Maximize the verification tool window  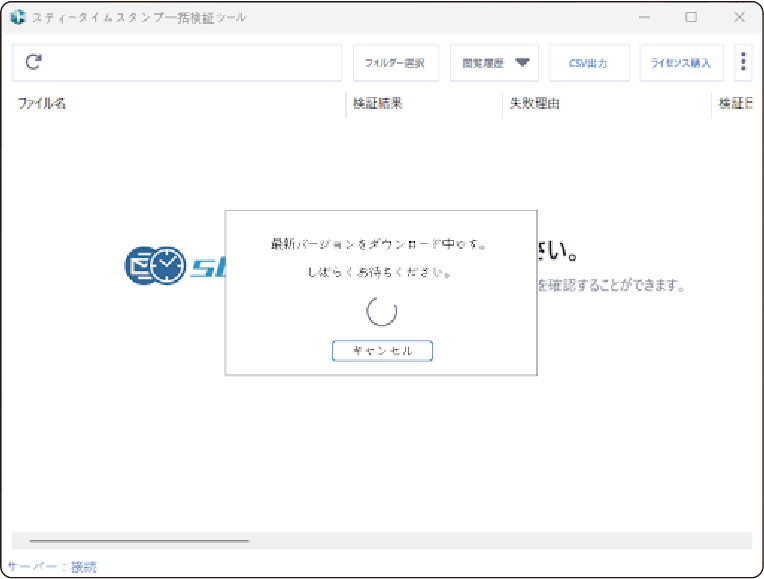tap(691, 17)
